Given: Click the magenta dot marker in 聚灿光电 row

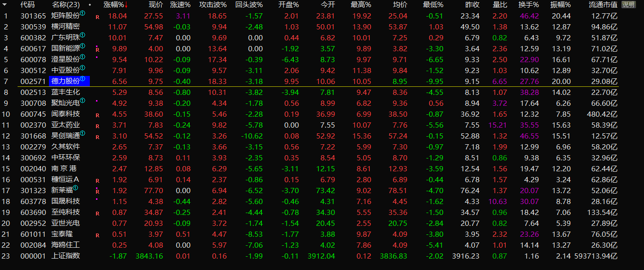Looking at the screenshot, I should click(x=97, y=101).
